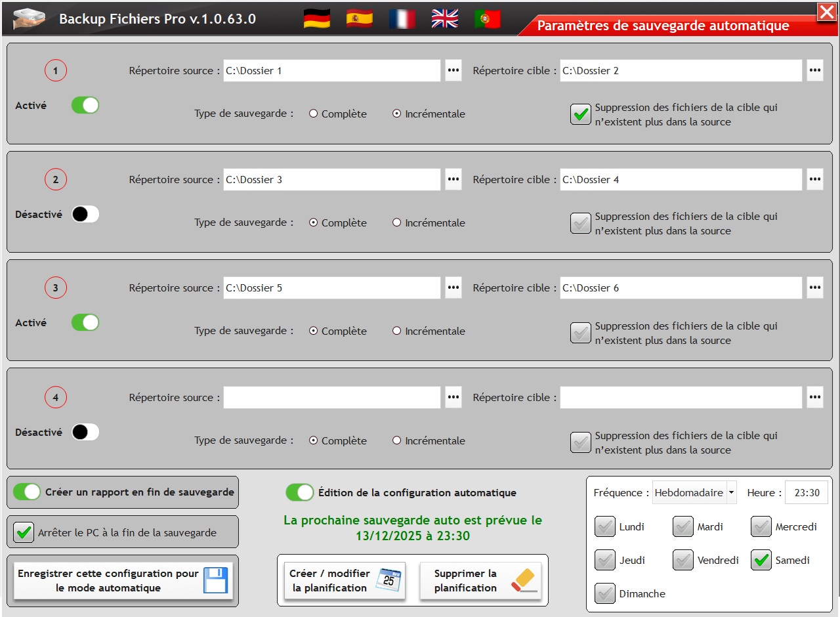Switch language to French

click(x=401, y=17)
